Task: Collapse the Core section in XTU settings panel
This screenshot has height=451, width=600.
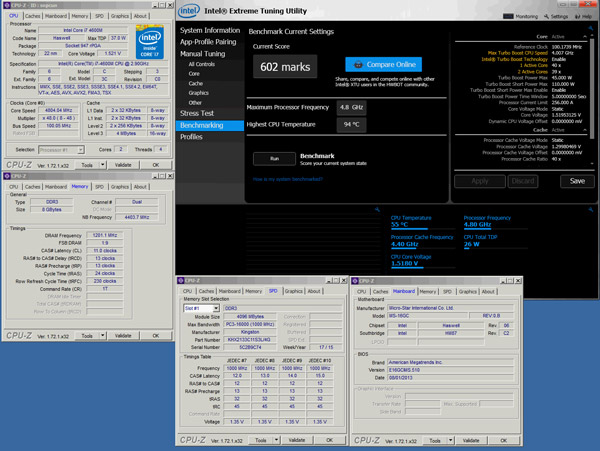Action: point(585,36)
